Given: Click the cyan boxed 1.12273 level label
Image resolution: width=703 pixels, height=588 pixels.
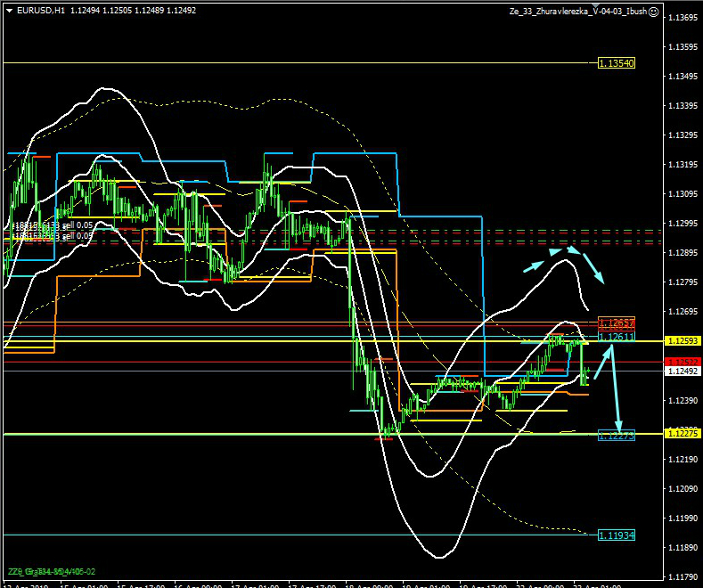Looking at the screenshot, I should click(x=616, y=436).
